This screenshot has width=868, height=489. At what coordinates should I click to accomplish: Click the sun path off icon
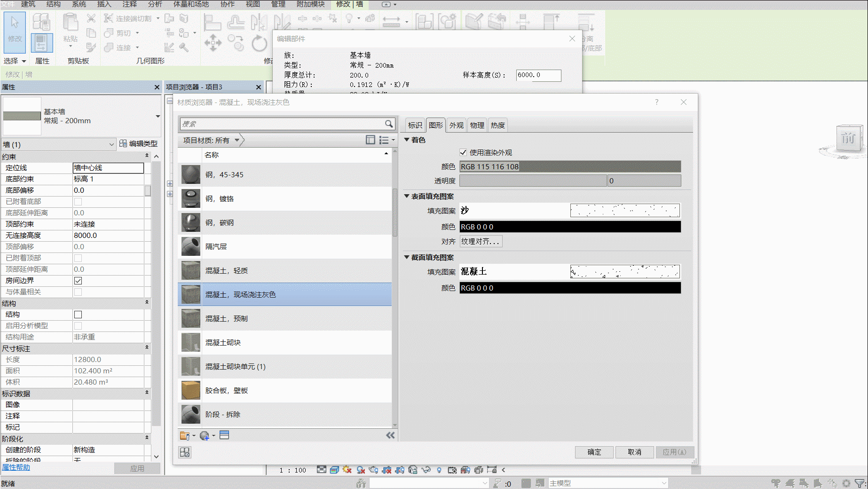coord(347,470)
